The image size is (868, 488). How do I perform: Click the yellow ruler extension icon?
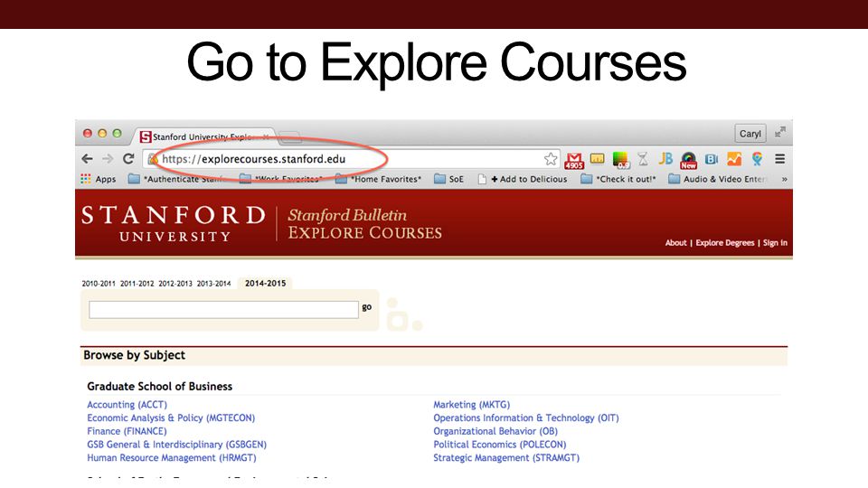pos(598,159)
